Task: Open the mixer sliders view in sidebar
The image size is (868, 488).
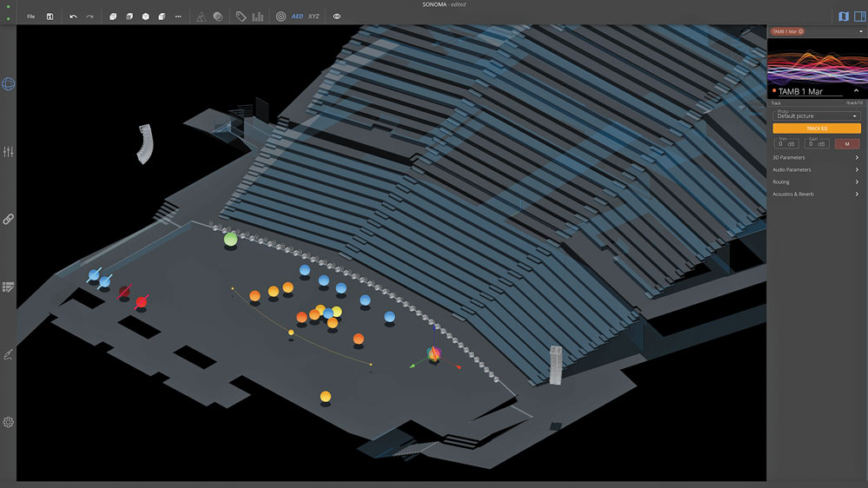Action: click(x=9, y=152)
